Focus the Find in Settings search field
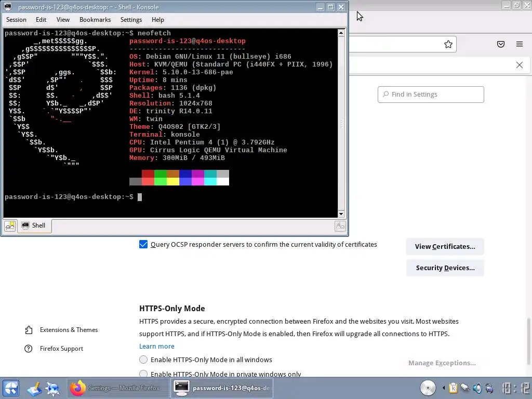This screenshot has height=399, width=532. point(431,95)
